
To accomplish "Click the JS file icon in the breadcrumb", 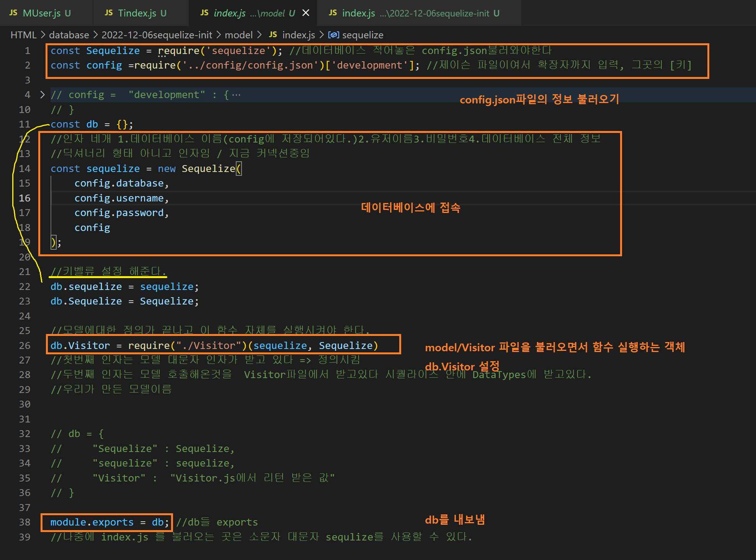I will pyautogui.click(x=273, y=35).
